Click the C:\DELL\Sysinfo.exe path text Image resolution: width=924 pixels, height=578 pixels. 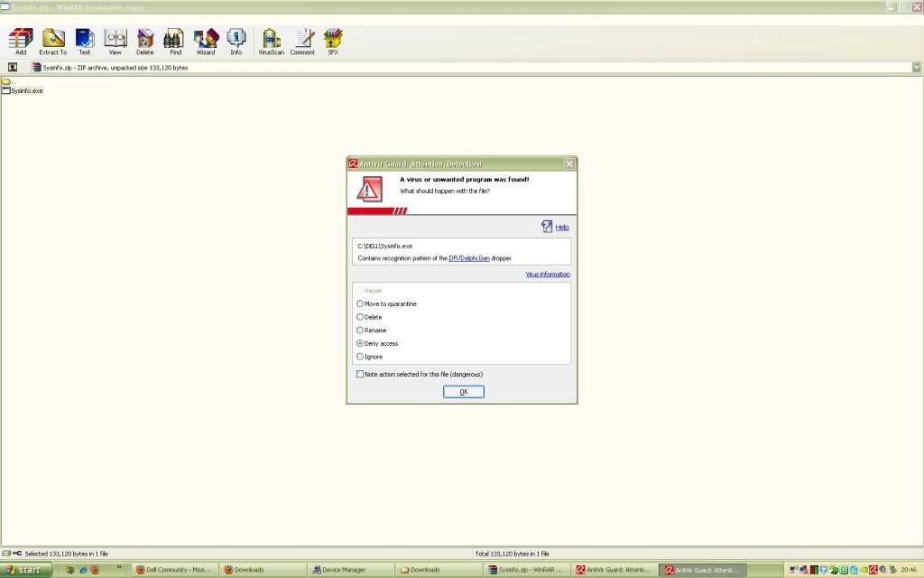pos(384,246)
